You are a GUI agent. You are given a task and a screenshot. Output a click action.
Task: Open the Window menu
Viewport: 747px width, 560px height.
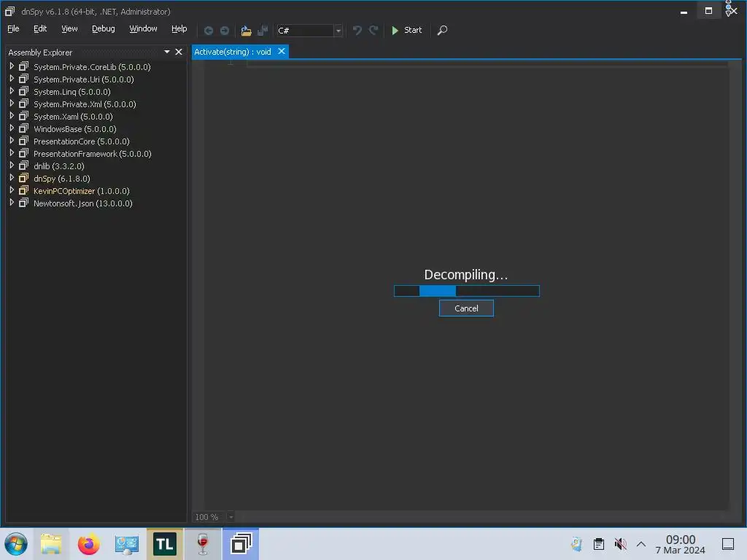tap(144, 28)
